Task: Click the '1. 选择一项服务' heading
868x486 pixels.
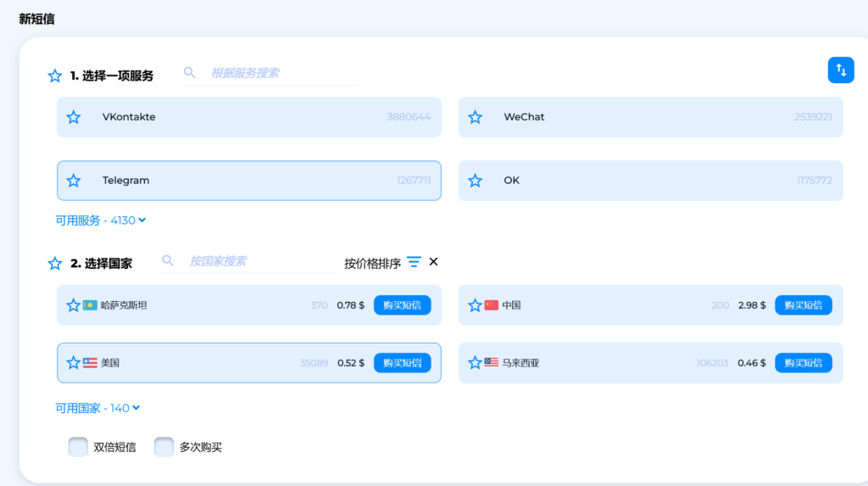Action: click(x=112, y=76)
